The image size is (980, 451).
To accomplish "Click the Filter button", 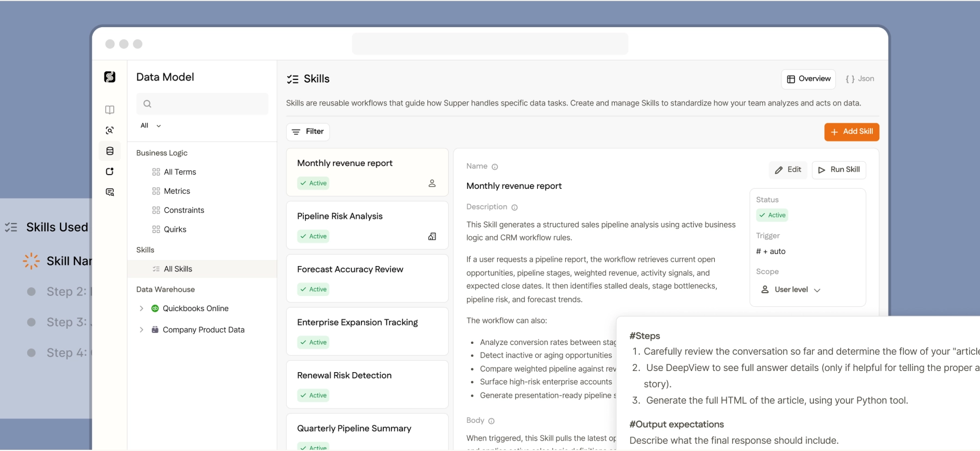I will pos(308,132).
